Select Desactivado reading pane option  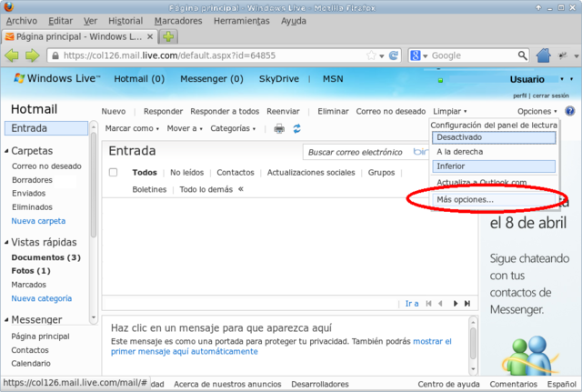click(494, 137)
